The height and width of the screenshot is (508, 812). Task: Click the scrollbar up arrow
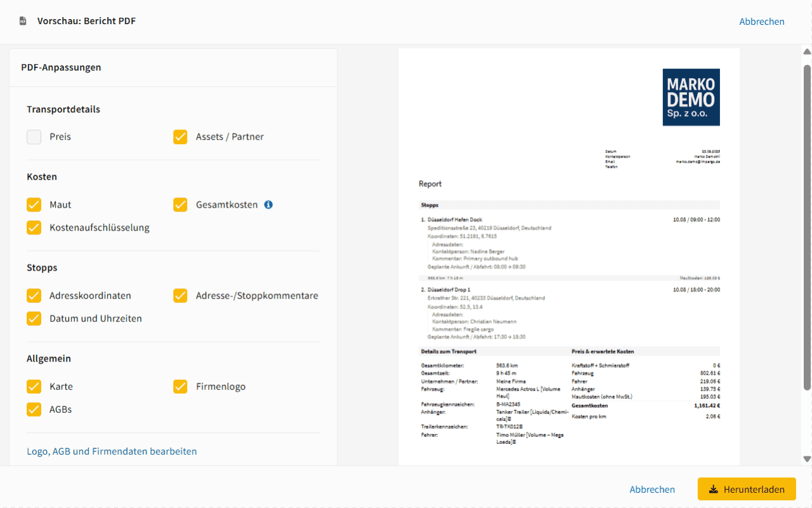click(807, 52)
